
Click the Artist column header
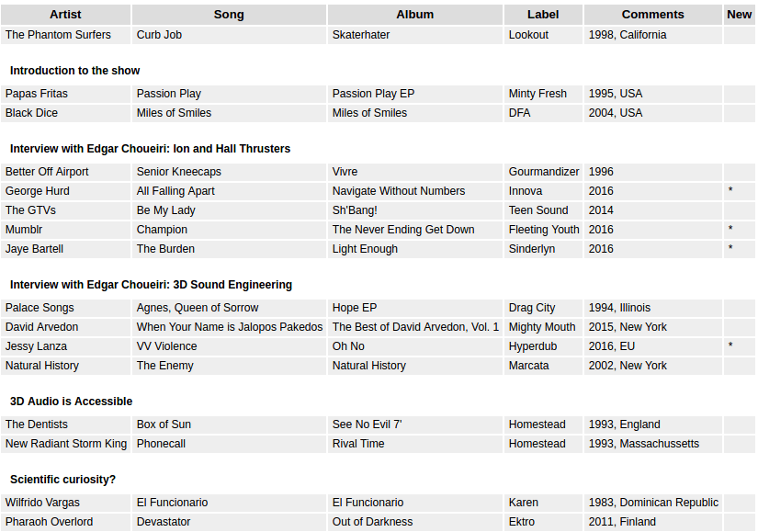(x=65, y=15)
